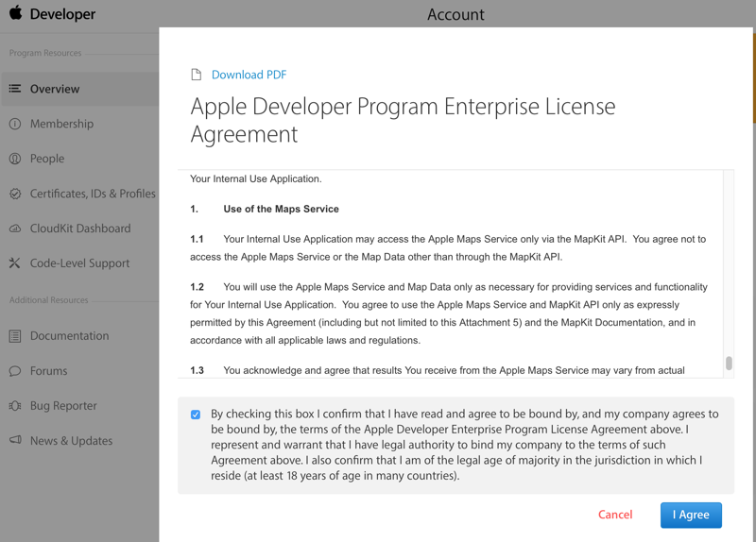This screenshot has height=542, width=756.
Task: Click the People person icon
Action: click(15, 159)
